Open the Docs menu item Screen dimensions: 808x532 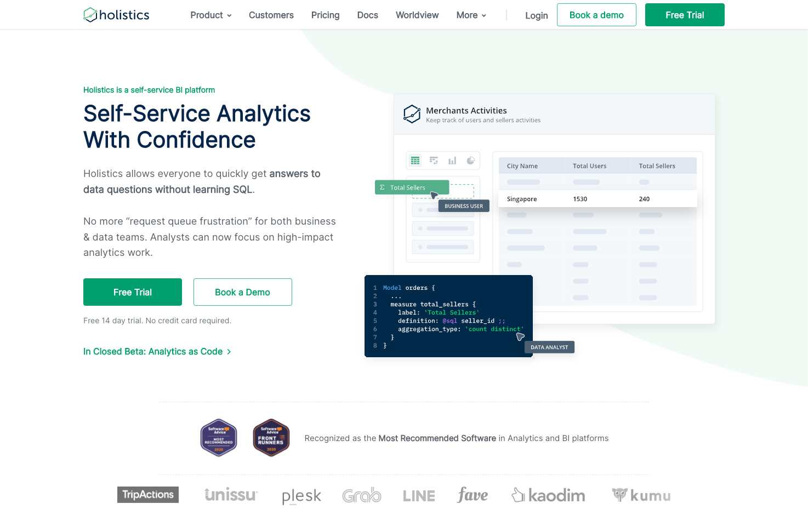[368, 15]
